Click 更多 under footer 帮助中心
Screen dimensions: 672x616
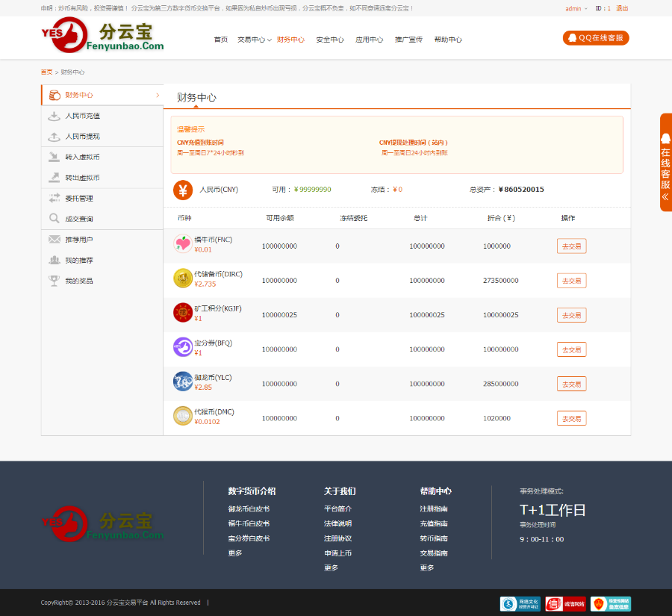(x=427, y=567)
